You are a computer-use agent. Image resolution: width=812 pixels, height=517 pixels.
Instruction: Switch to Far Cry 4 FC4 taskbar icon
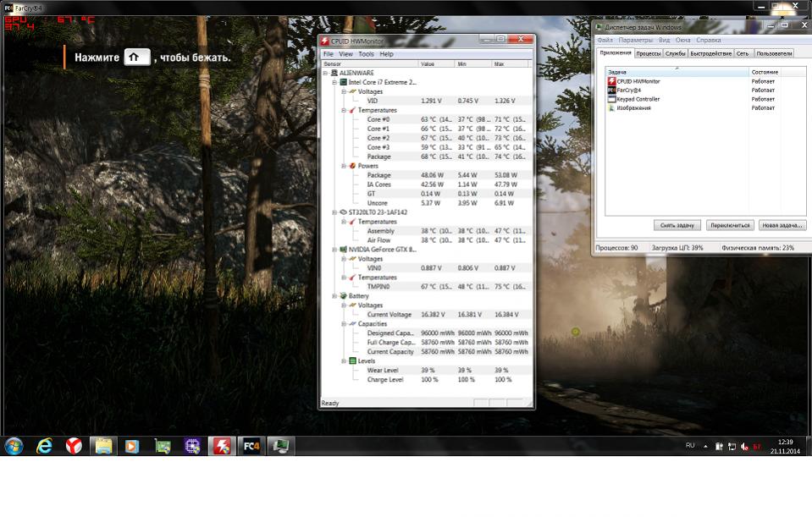251,446
